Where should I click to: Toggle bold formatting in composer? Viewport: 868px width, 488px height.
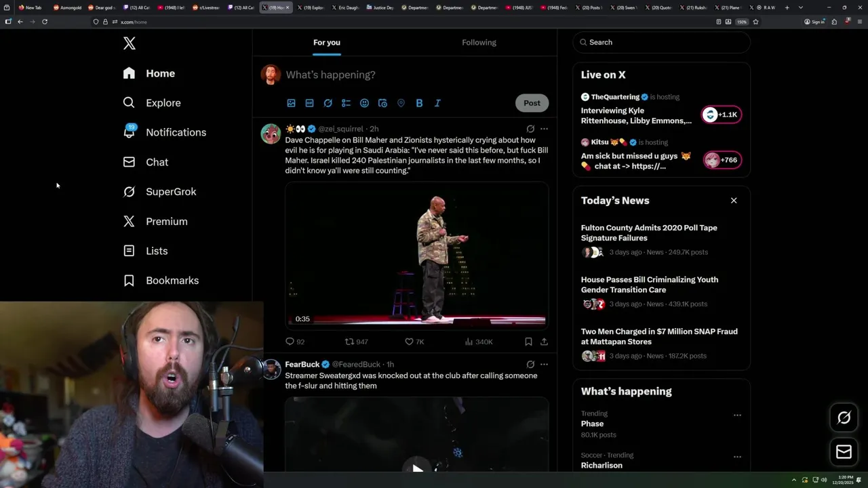[x=419, y=103]
